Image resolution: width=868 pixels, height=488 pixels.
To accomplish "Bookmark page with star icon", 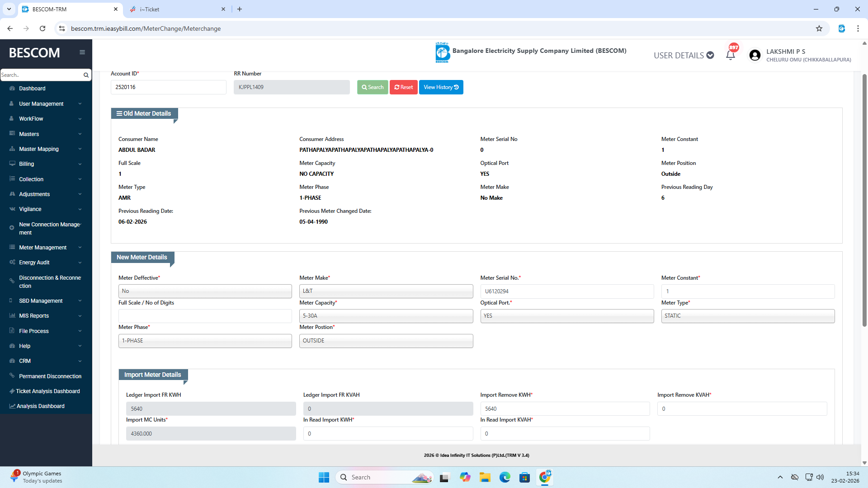I will (819, 28).
